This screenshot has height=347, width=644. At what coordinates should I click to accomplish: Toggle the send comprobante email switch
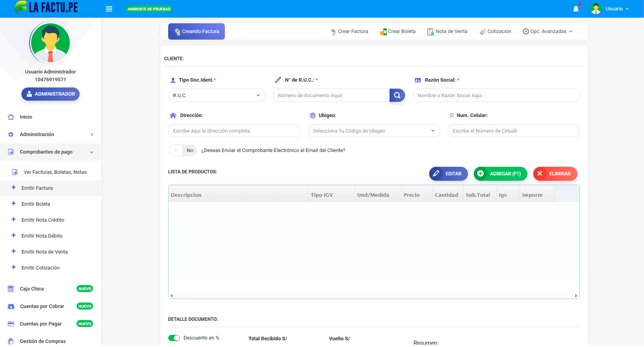[x=183, y=151]
